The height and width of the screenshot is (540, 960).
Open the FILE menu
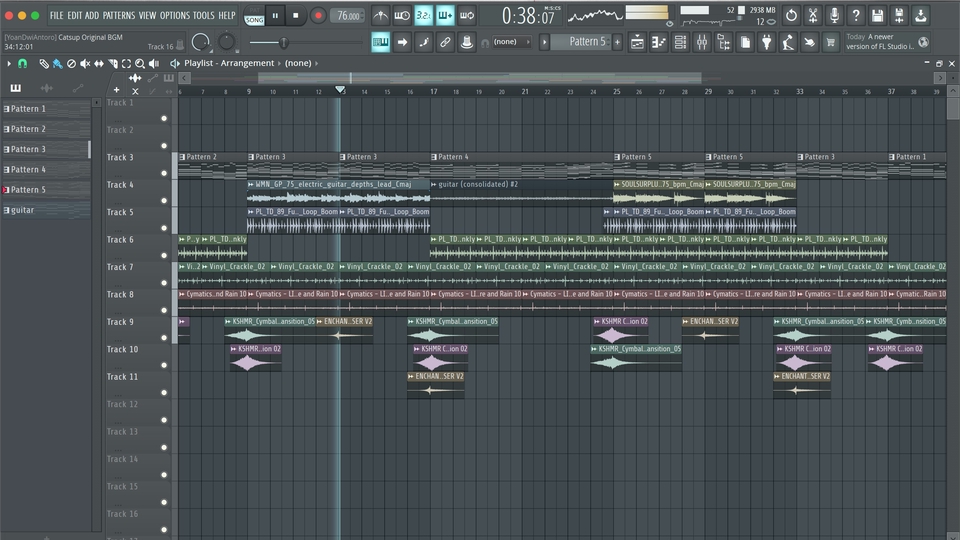pos(56,15)
